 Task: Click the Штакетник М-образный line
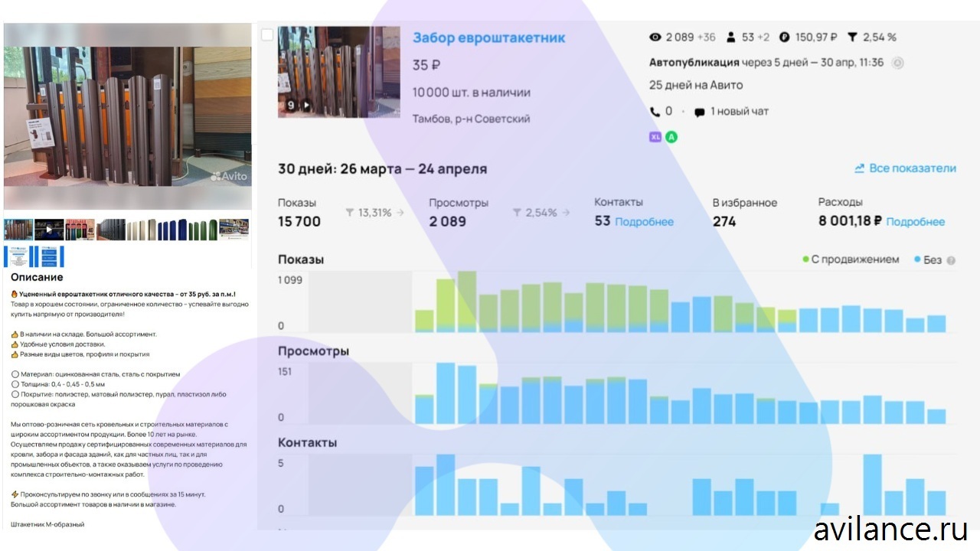(x=47, y=524)
